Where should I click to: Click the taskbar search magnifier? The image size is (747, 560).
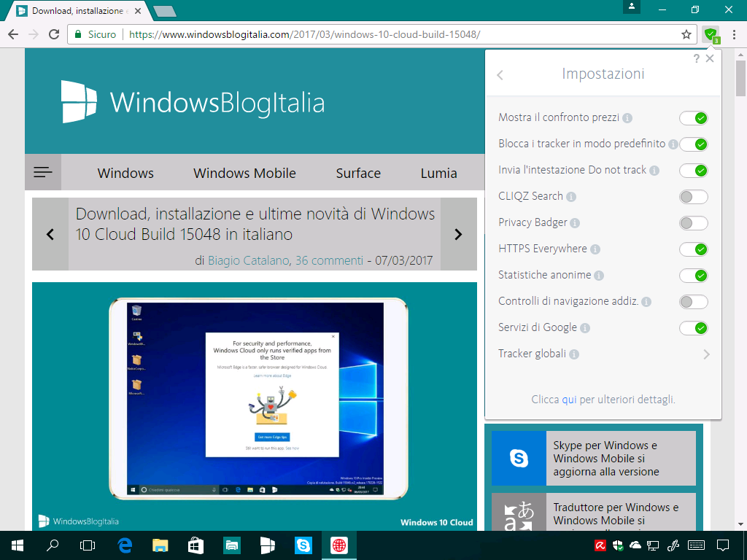(53, 545)
